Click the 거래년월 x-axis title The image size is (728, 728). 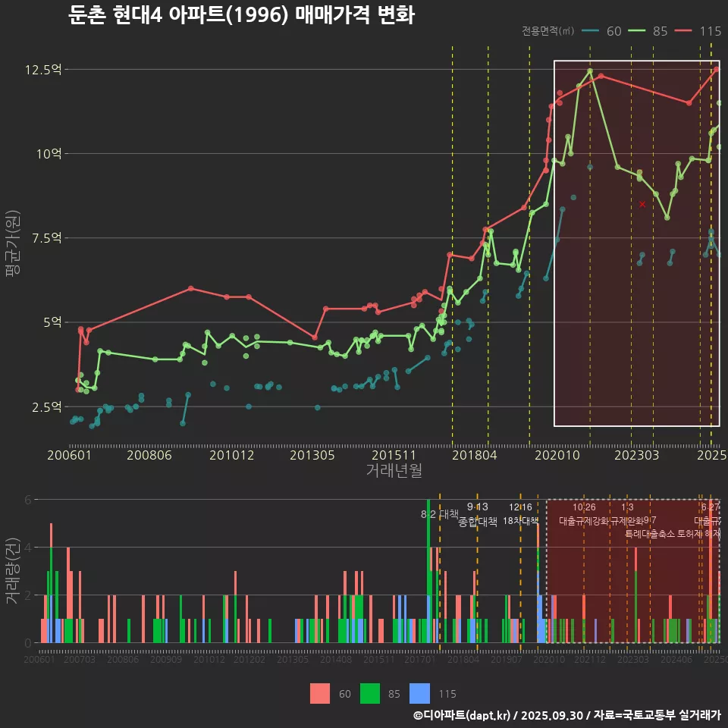pyautogui.click(x=394, y=471)
